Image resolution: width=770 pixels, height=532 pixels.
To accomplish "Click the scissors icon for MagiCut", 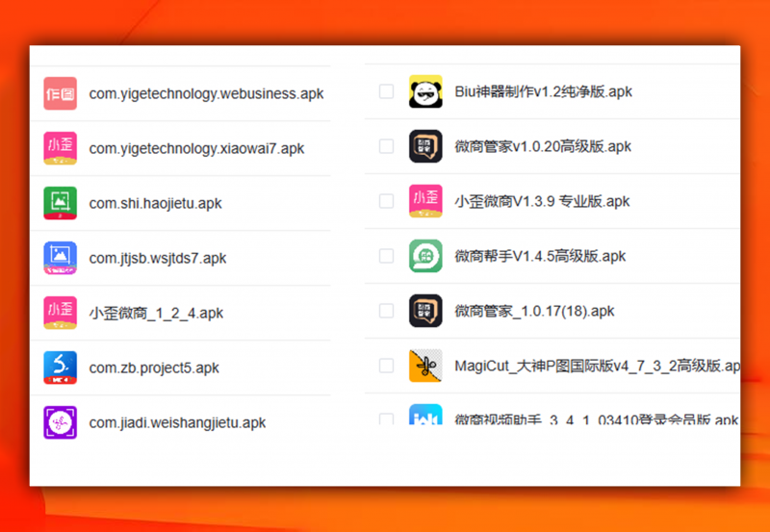I will [x=425, y=366].
